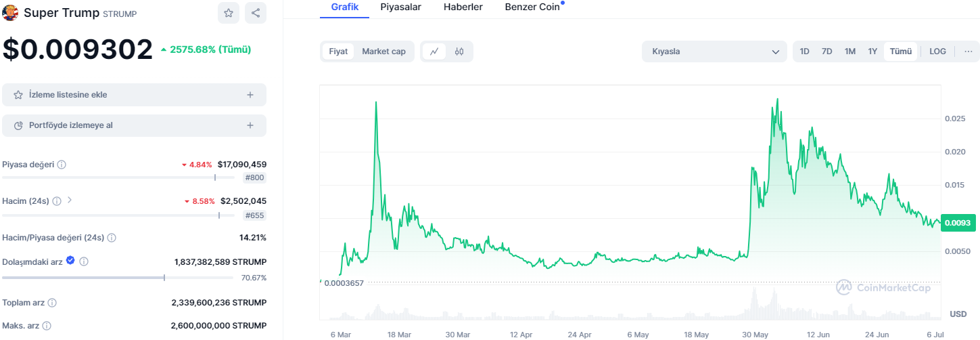Select Market cap chart mode

(x=383, y=51)
